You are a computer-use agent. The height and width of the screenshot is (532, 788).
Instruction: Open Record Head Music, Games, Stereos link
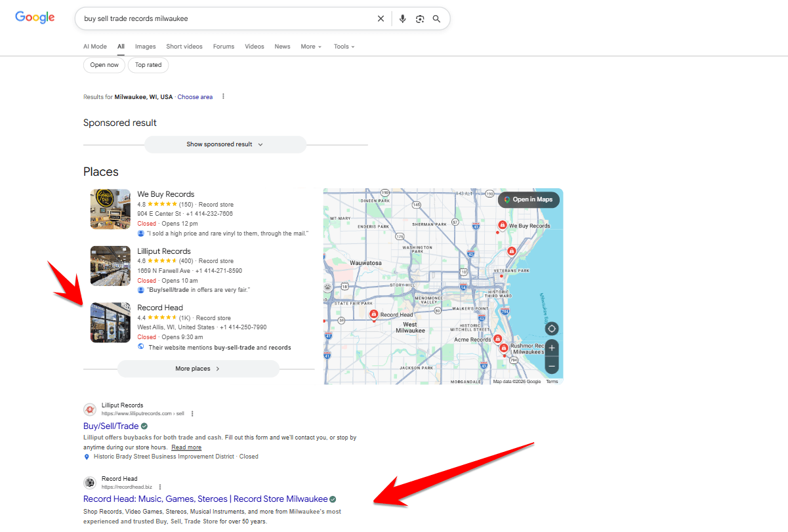pos(205,499)
